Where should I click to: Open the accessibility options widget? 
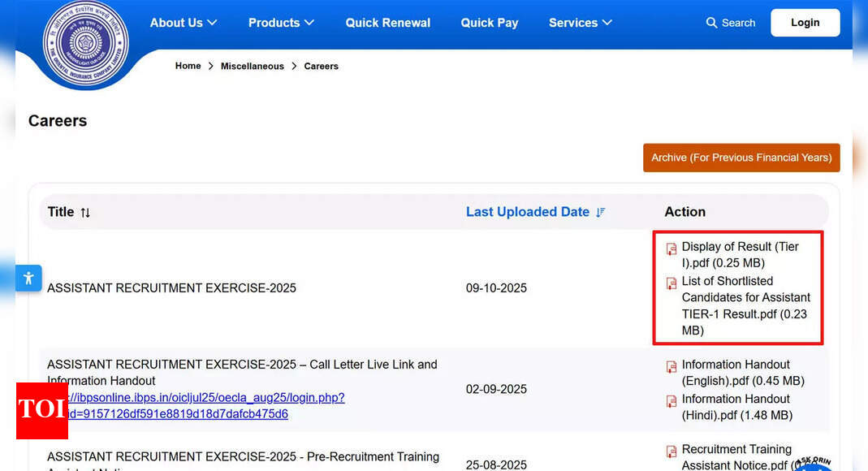pyautogui.click(x=28, y=278)
